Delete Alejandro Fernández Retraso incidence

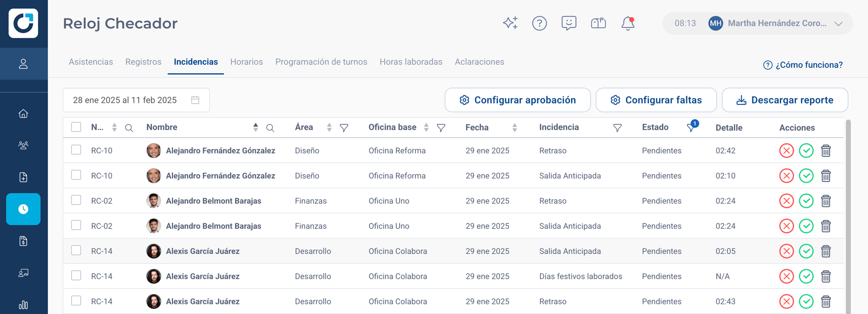[826, 150]
